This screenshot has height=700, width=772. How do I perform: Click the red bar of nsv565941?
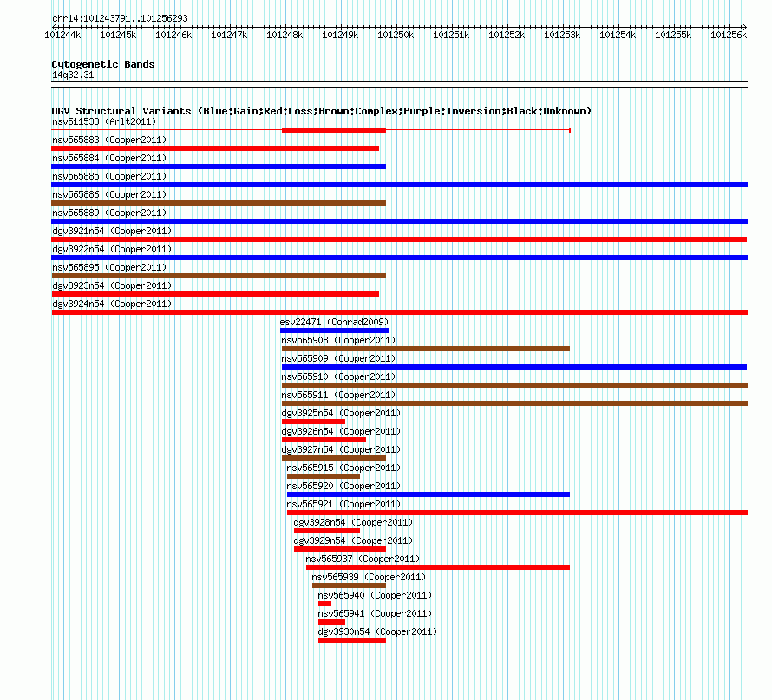(x=332, y=622)
